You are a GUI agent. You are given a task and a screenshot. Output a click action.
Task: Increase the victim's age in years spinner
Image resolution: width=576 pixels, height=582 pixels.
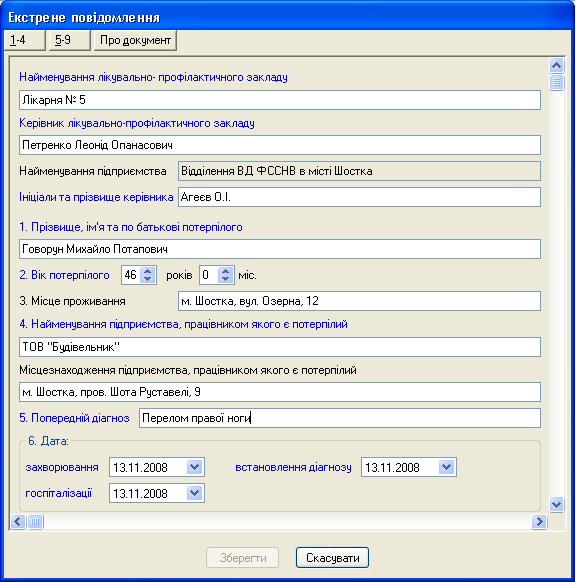point(148,271)
